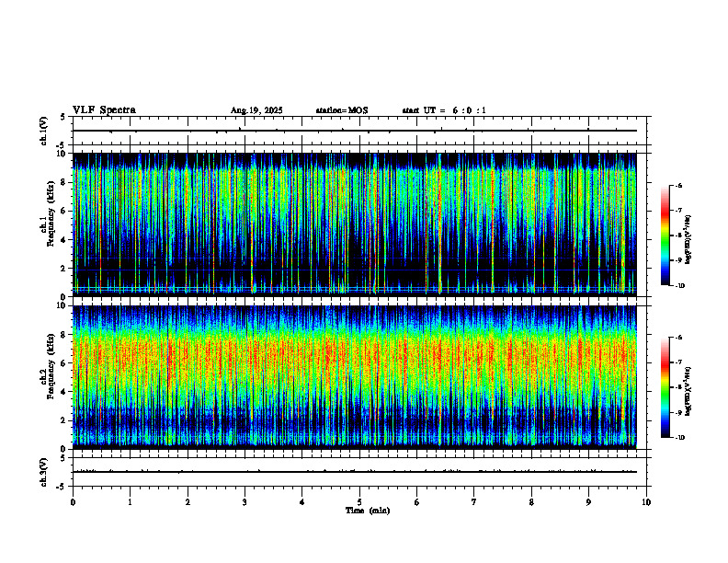Click the "-7" label on ch.2 colorbar
The height and width of the screenshot is (563, 728).
click(678, 362)
